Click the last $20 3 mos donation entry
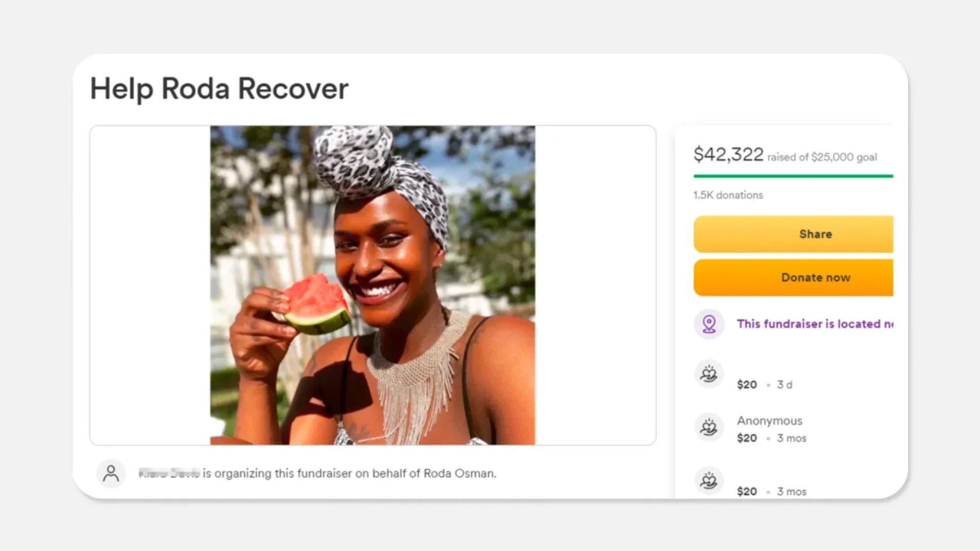Viewport: 980px width, 551px height. (x=771, y=491)
